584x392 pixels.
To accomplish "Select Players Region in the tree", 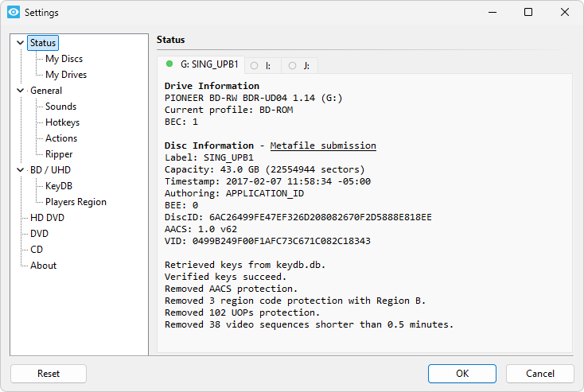I will [76, 202].
